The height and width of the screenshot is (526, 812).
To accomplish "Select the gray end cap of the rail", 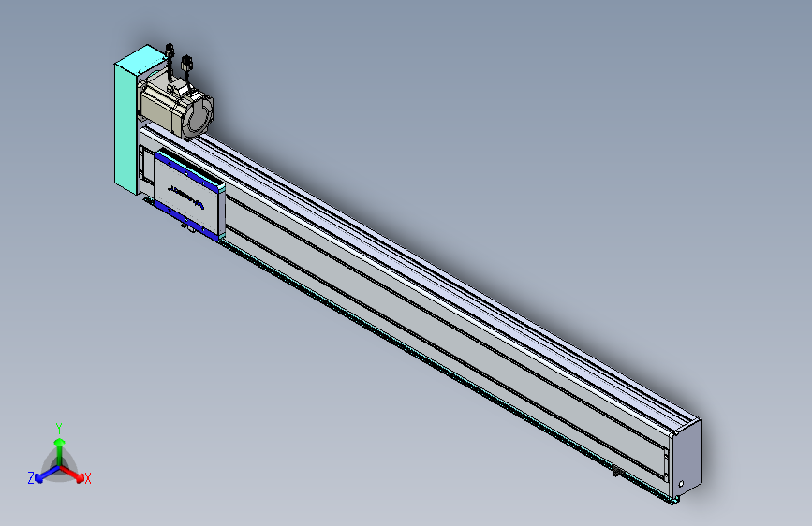I will pyautogui.click(x=687, y=460).
